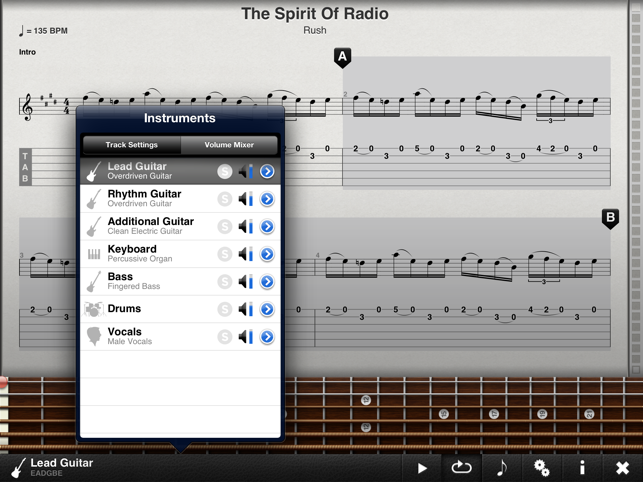Choose the Drums track name

click(124, 308)
